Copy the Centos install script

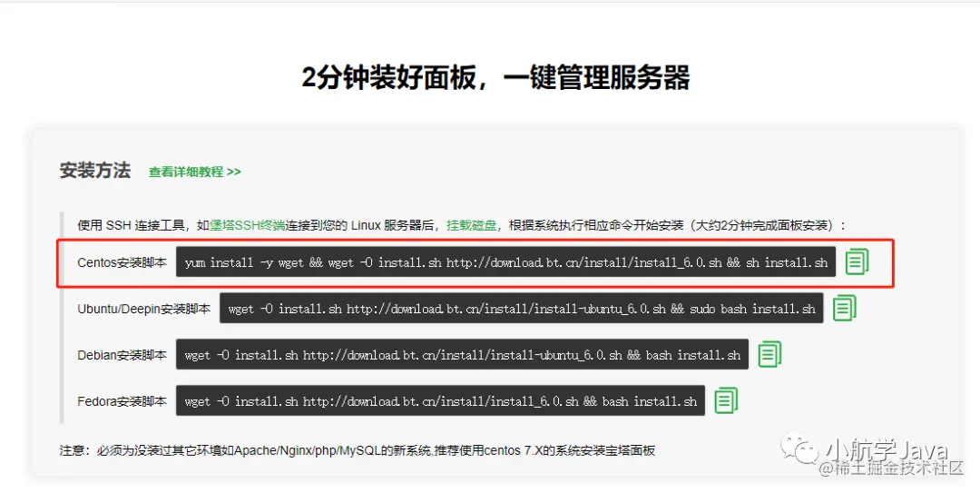point(857,261)
